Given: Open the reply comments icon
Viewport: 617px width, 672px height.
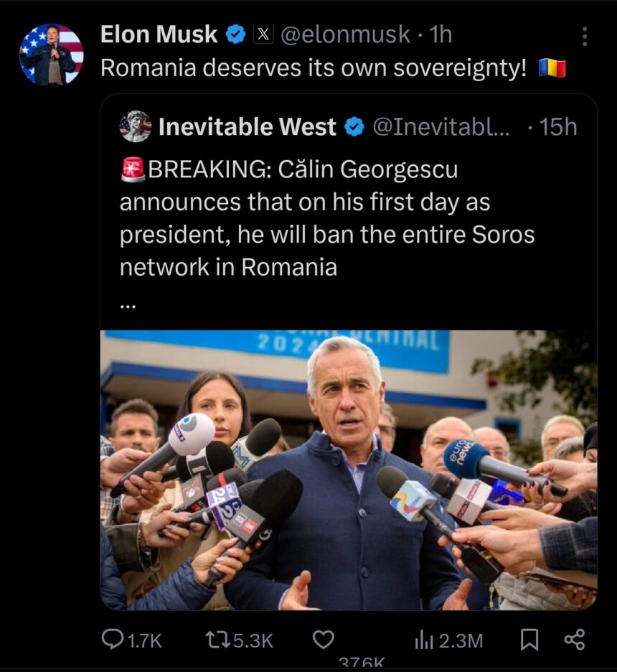Looking at the screenshot, I should click(113, 639).
